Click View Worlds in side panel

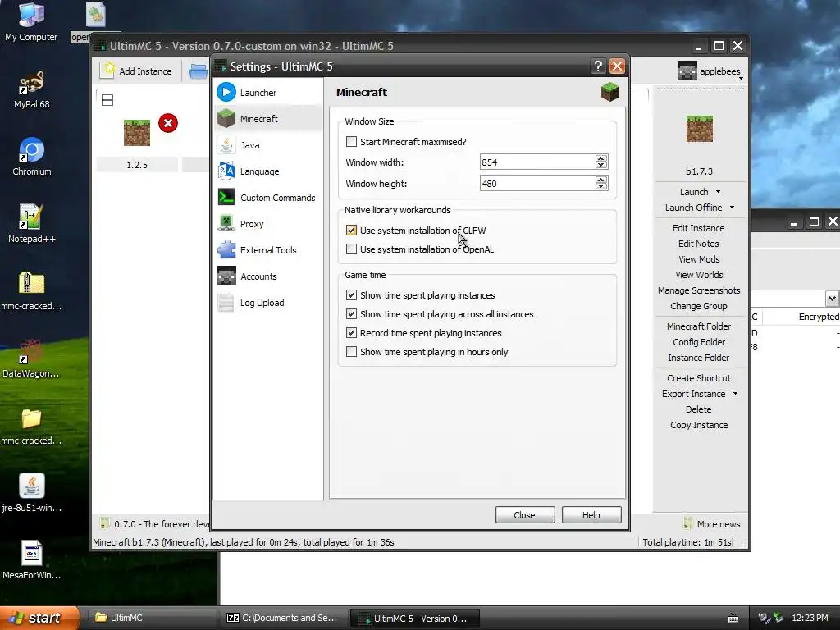pyautogui.click(x=699, y=275)
